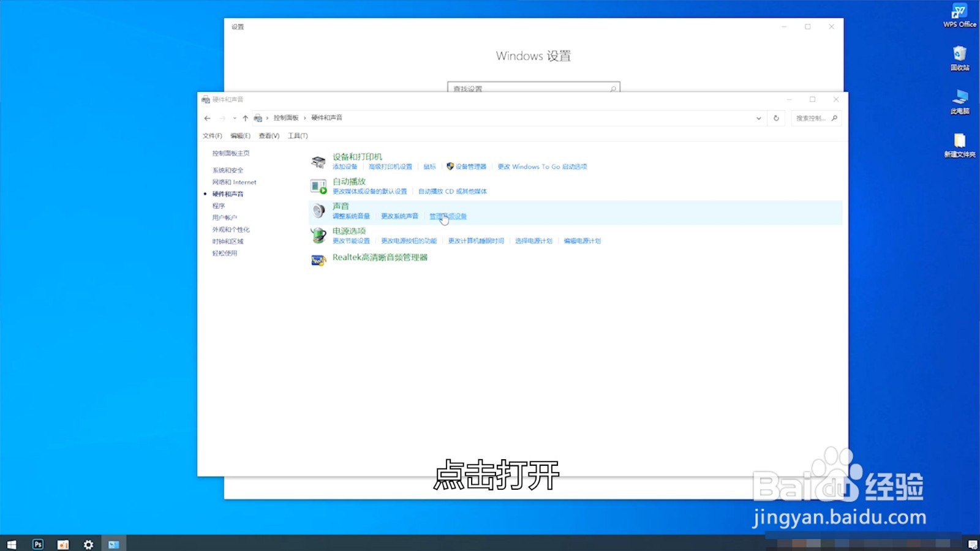Select 时钟和区域 in the sidebar
This screenshot has height=551, width=980.
[x=228, y=242]
